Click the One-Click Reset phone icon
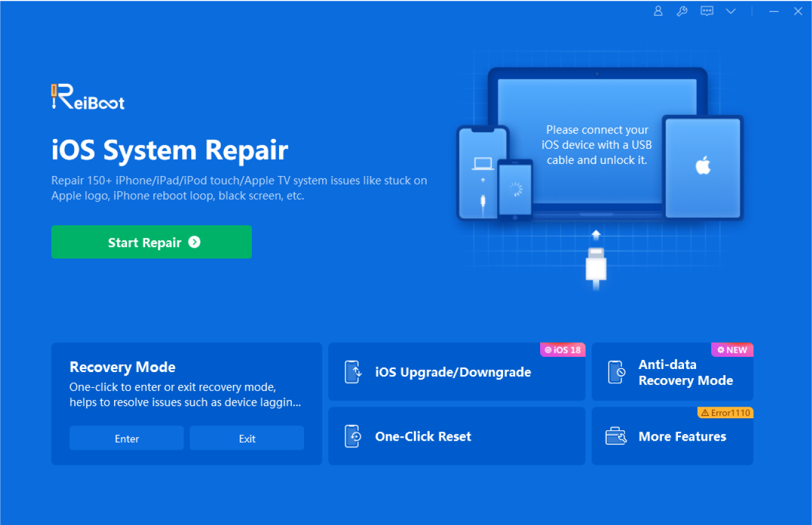Screen dimensions: 812x525 click(x=353, y=436)
